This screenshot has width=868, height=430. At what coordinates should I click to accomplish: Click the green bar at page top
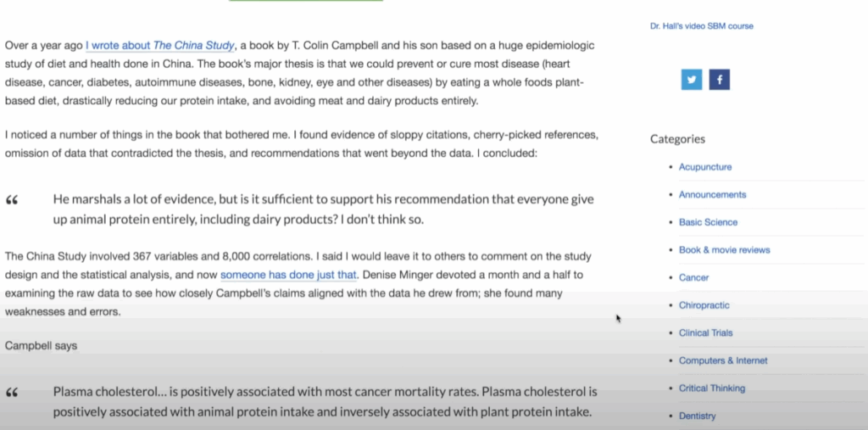click(x=305, y=1)
